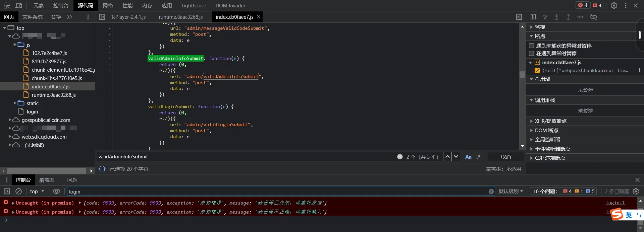Click the 取消 button in search bar
The height and width of the screenshot is (232, 644).
tap(506, 157)
